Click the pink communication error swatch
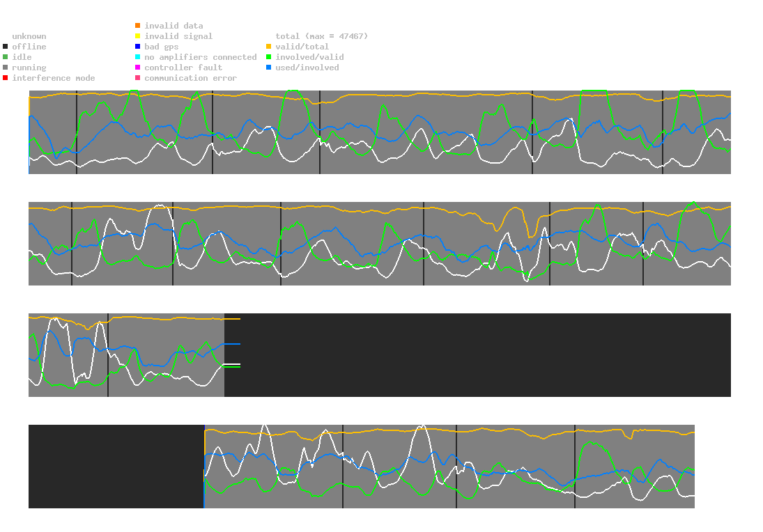Image resolution: width=763 pixels, height=532 pixels. point(138,78)
